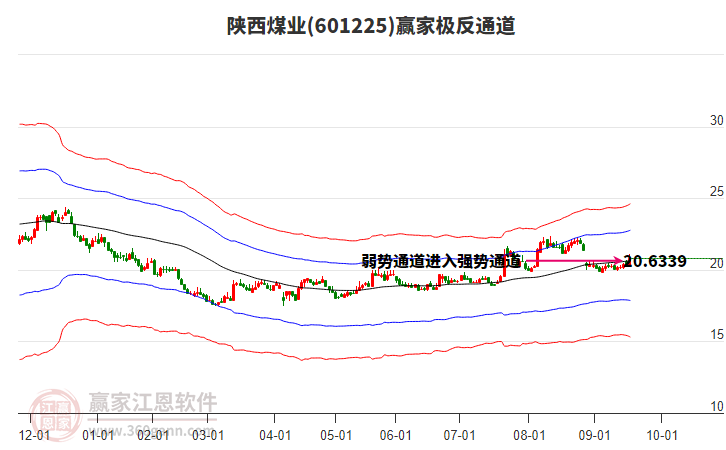
Task: Select the 06-01 date label
Action: click(x=395, y=436)
